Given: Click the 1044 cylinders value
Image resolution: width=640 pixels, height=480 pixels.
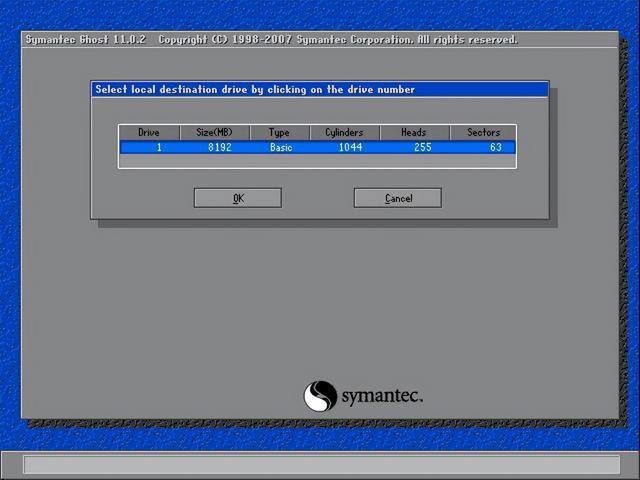Looking at the screenshot, I should click(350, 147).
